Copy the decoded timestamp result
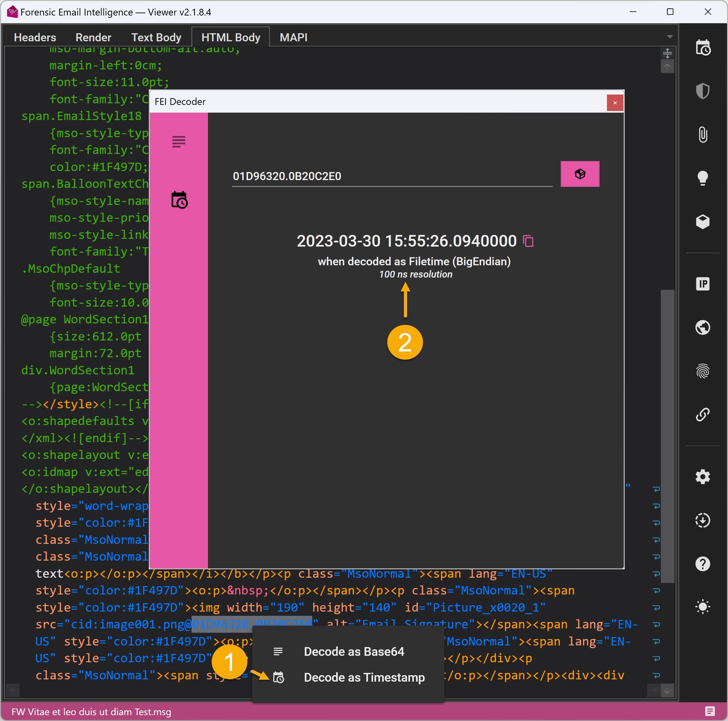This screenshot has width=728, height=721. [x=528, y=241]
